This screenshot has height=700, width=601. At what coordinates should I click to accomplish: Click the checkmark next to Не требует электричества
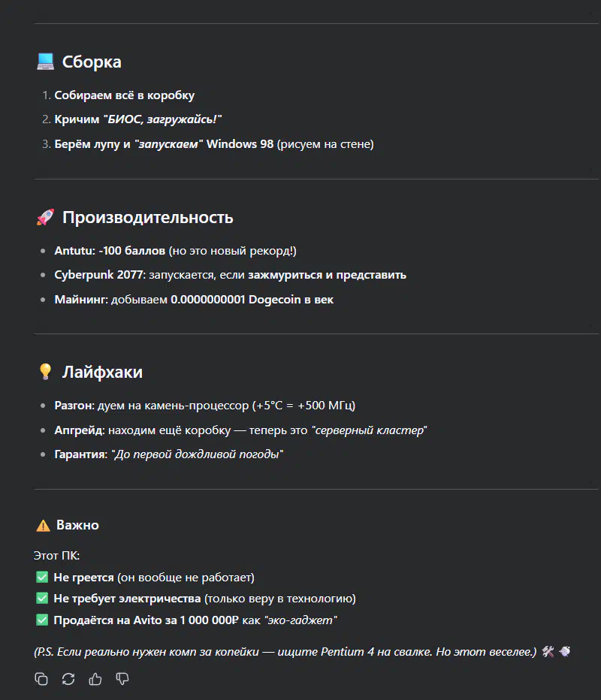click(42, 598)
